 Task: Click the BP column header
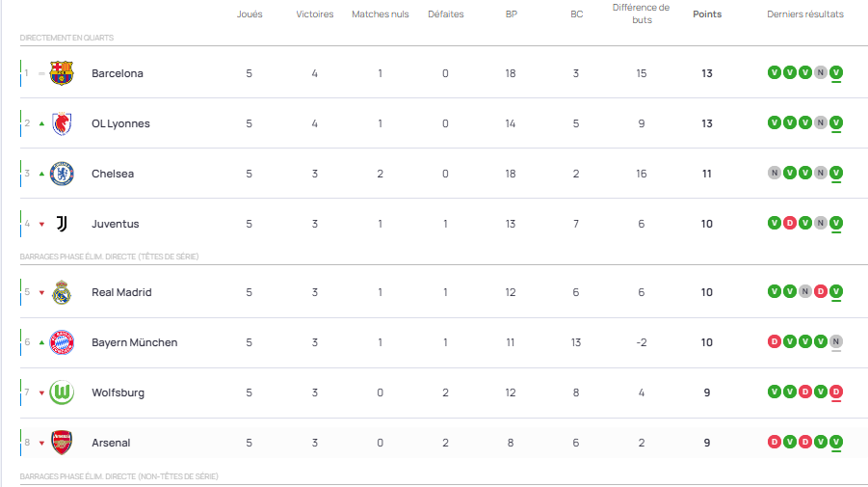511,14
